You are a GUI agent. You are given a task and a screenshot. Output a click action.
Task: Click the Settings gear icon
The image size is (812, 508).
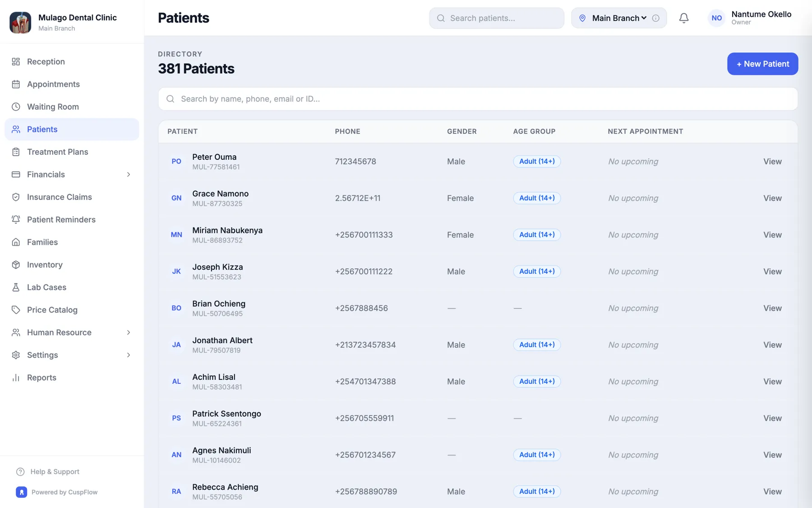click(16, 355)
